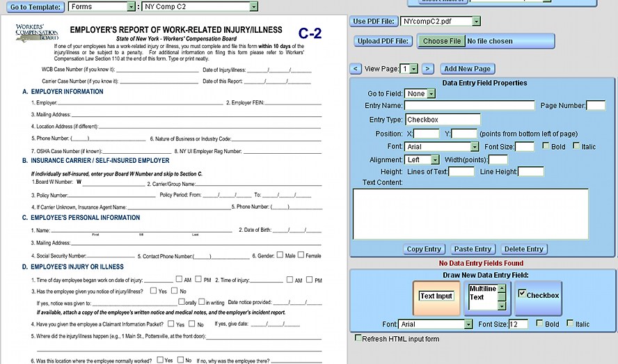Viewport: 618px width, 364px height.
Task: Open the Font dropdown under Draw New Field
Action: coord(435,324)
